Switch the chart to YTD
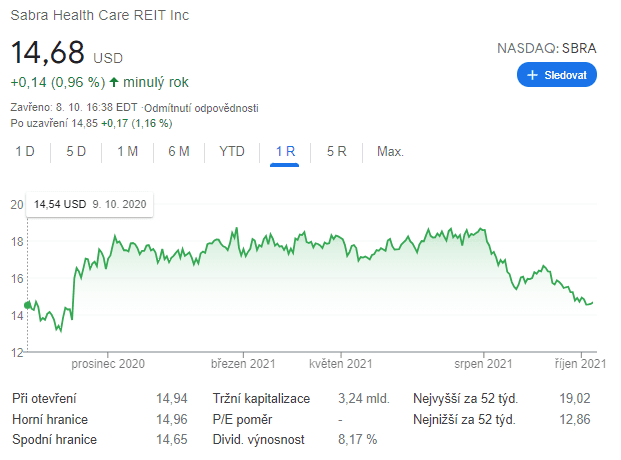 coord(232,152)
